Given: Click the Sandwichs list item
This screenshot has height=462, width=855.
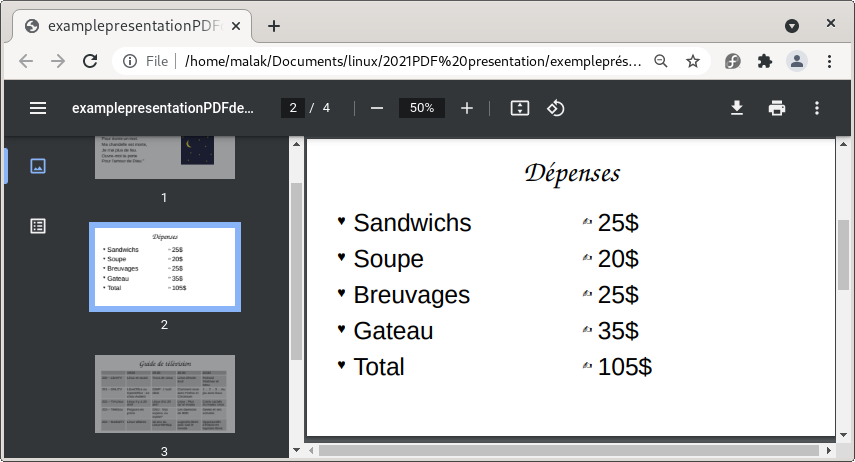Looking at the screenshot, I should point(412,223).
